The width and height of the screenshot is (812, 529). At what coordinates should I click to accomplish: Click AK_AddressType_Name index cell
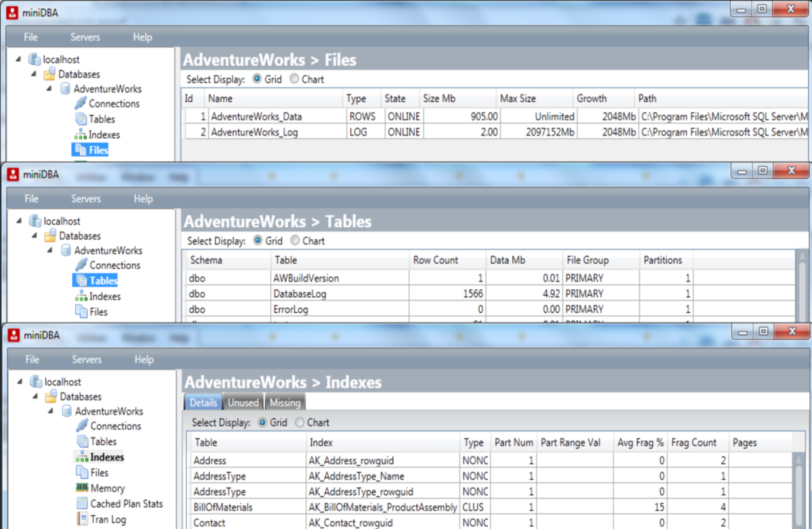click(383, 476)
